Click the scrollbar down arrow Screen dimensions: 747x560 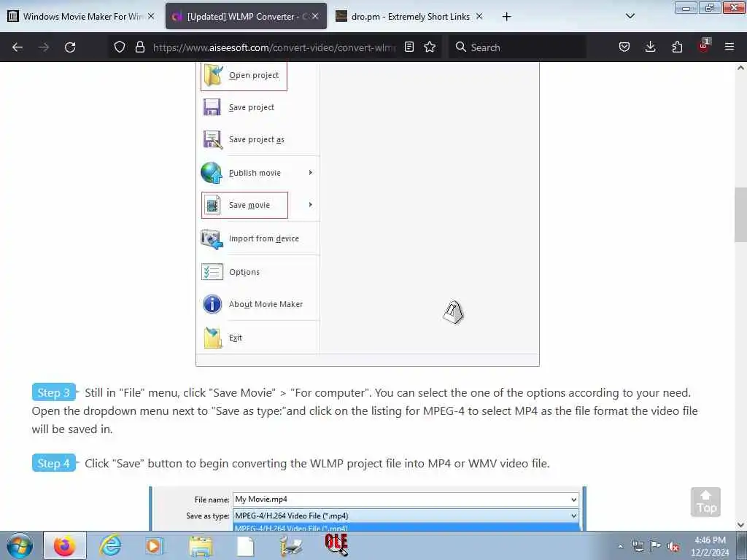pyautogui.click(x=740, y=525)
